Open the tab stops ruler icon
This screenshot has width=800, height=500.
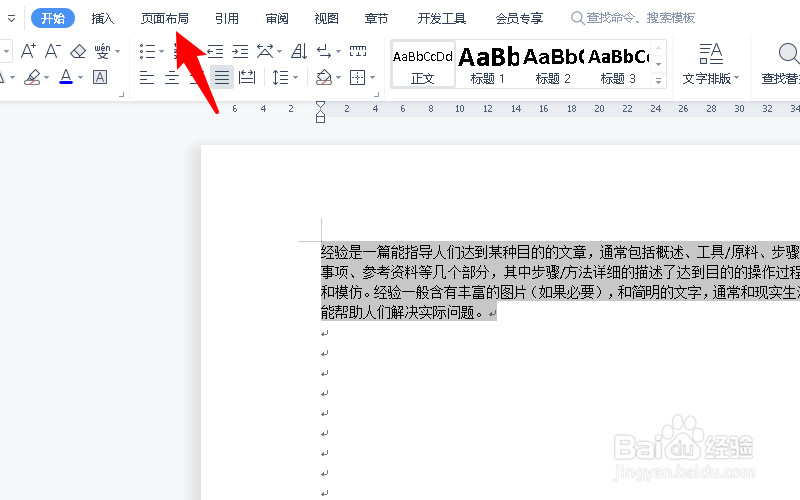(358, 51)
